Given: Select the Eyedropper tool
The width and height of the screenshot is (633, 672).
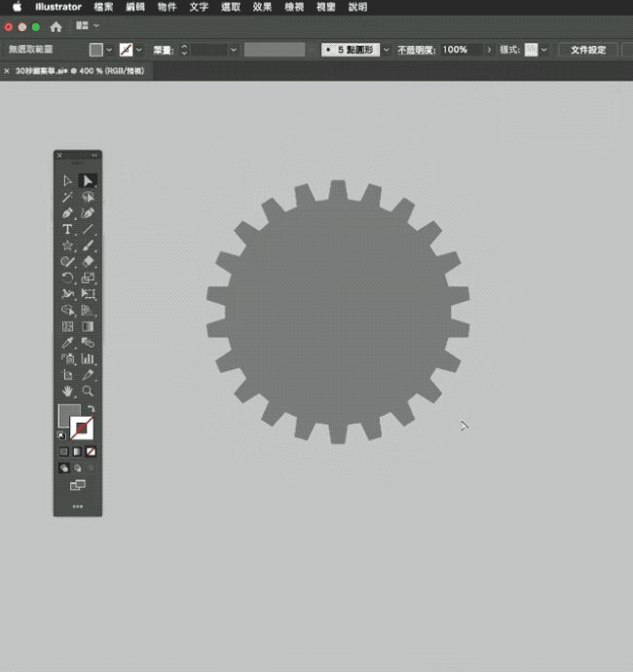Looking at the screenshot, I should pos(67,343).
